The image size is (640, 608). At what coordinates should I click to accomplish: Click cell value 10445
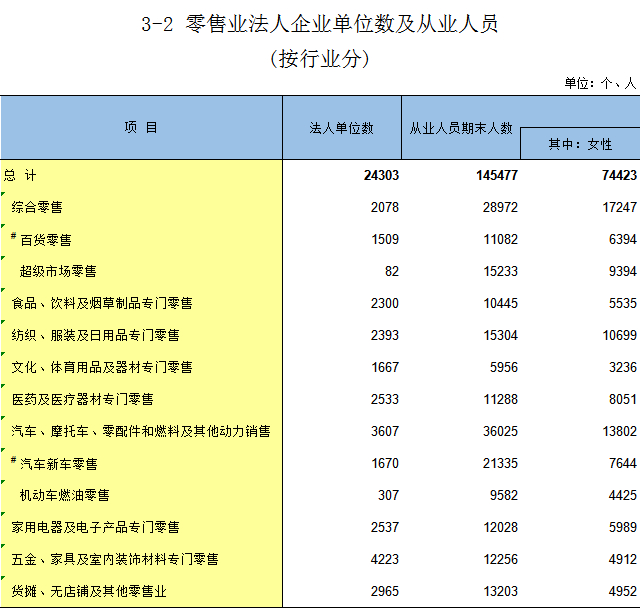[x=500, y=303]
